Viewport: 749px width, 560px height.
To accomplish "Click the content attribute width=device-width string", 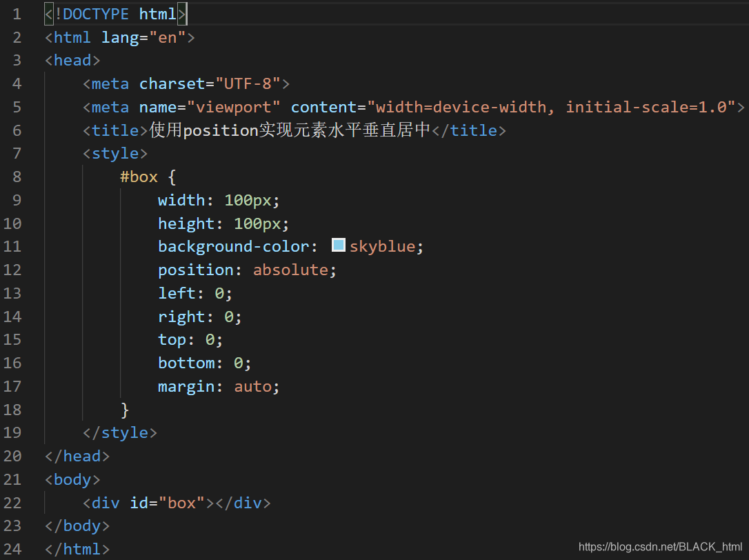I will point(551,107).
